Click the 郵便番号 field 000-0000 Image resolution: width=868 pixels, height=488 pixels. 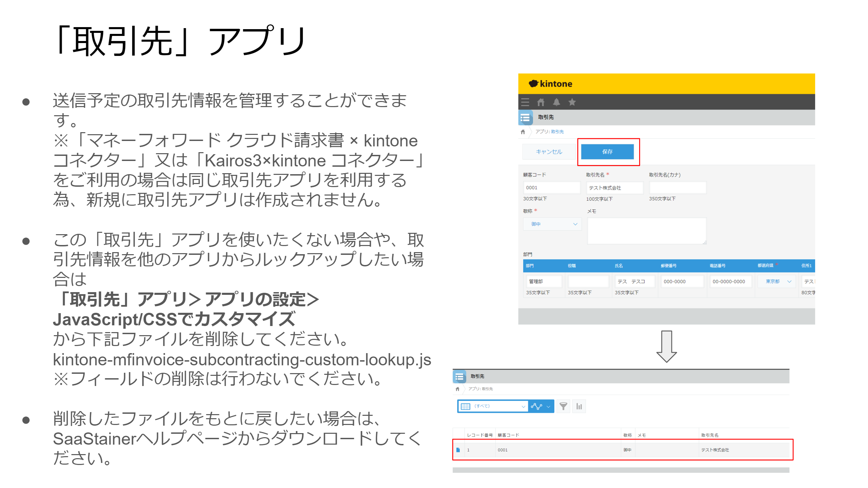point(682,281)
